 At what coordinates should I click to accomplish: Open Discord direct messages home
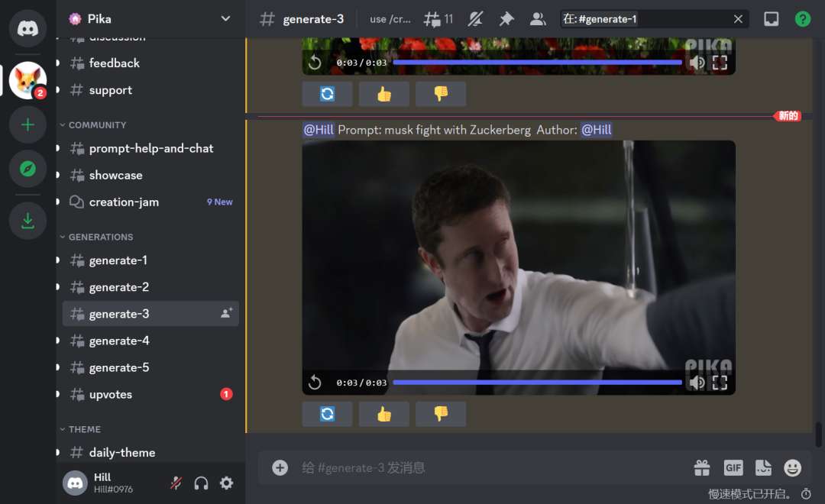[x=27, y=28]
